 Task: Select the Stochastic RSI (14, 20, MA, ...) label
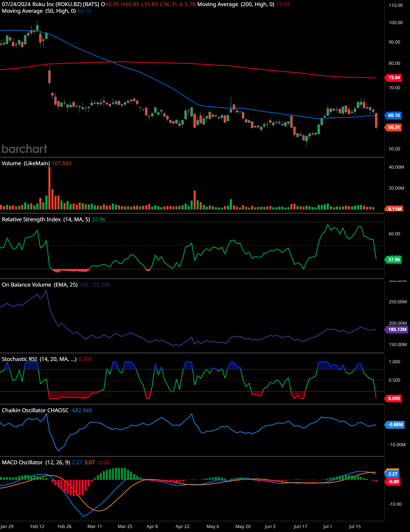(x=39, y=359)
